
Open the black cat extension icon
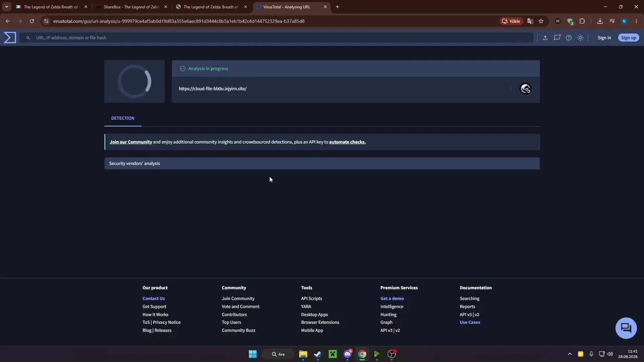(x=557, y=21)
